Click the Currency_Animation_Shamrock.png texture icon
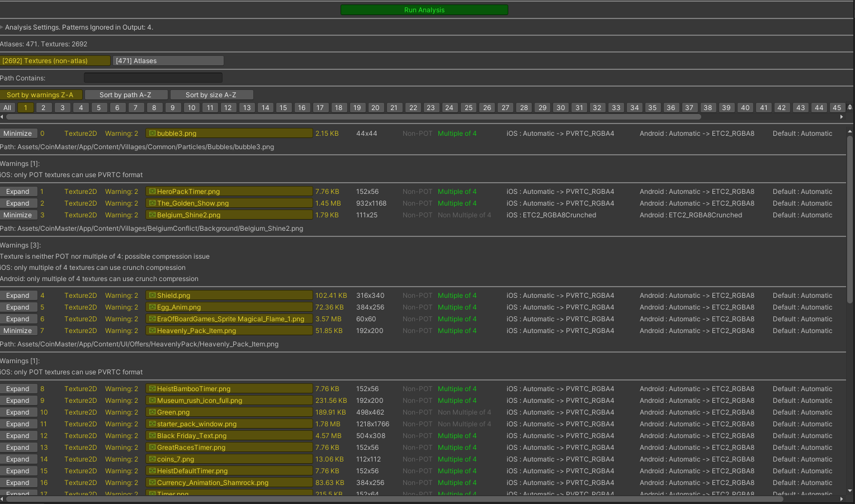 click(152, 483)
